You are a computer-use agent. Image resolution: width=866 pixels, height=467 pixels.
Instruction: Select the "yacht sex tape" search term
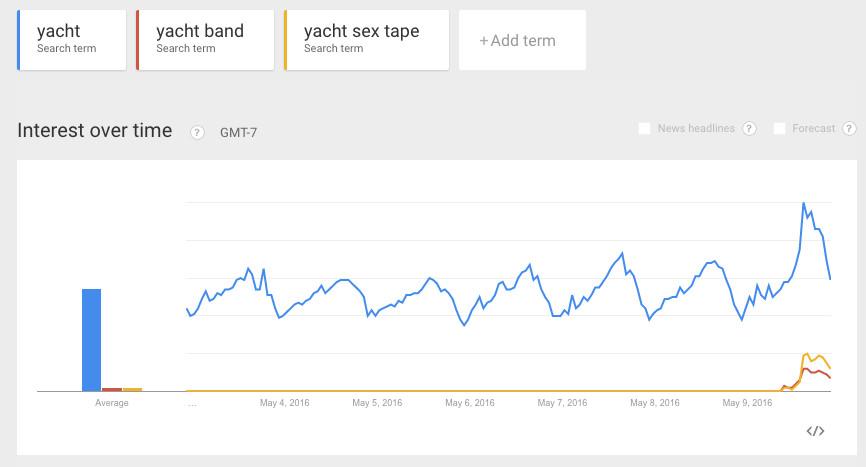[x=366, y=39]
